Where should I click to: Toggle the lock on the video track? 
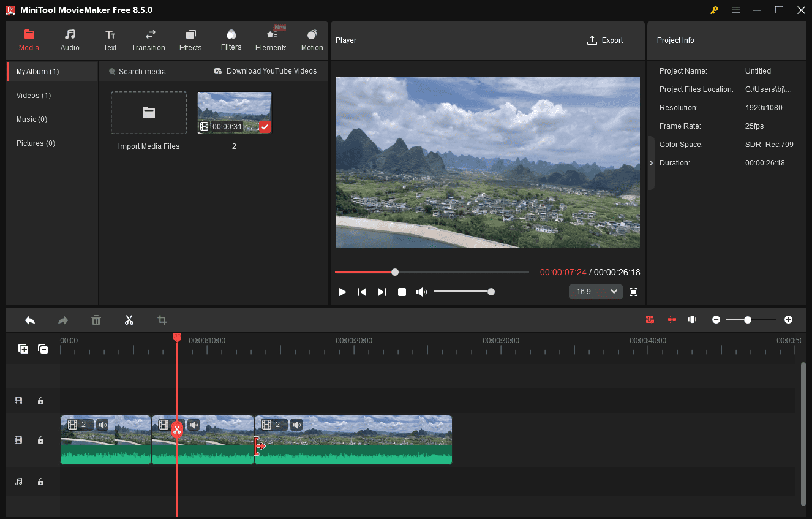40,440
